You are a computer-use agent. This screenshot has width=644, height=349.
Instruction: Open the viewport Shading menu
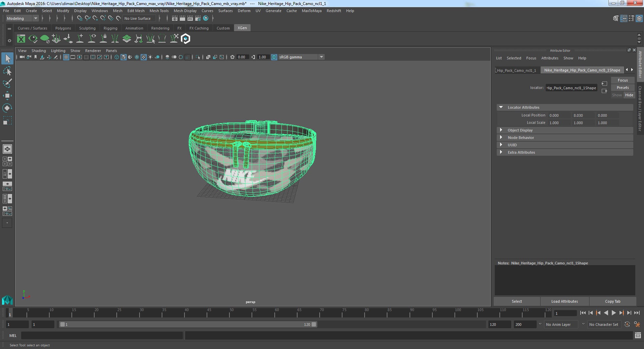[x=39, y=51]
